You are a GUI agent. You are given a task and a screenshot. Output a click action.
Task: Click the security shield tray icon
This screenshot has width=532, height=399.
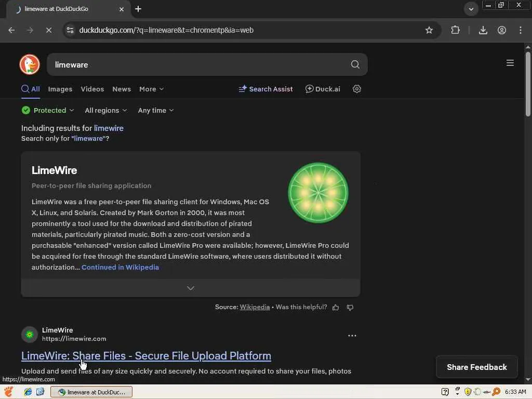pyautogui.click(x=468, y=392)
